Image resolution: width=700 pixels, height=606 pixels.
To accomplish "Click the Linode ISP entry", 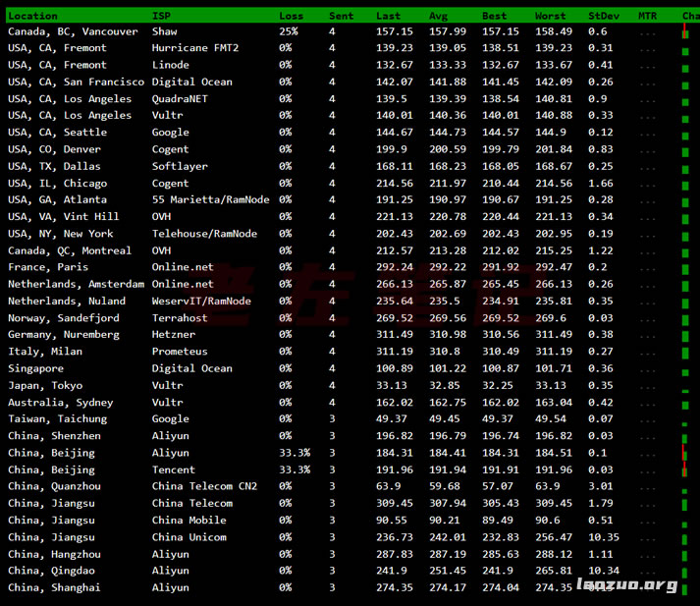I will tap(171, 65).
